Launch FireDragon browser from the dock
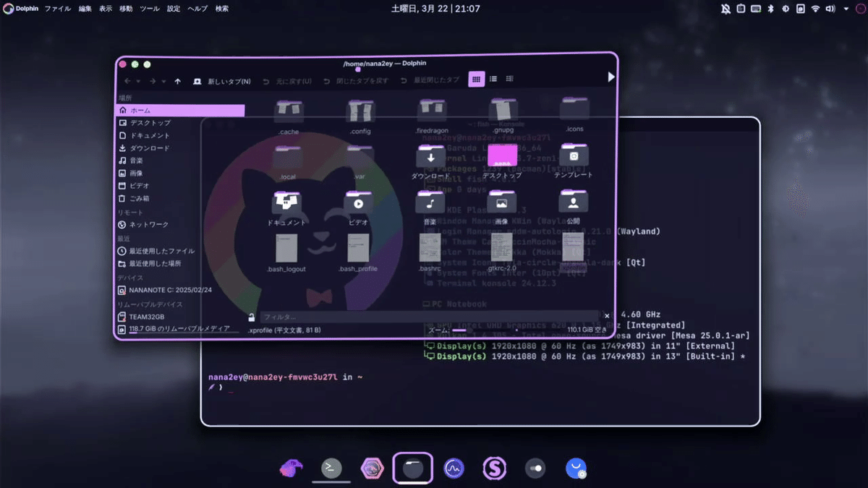This screenshot has height=488, width=868. 290,468
